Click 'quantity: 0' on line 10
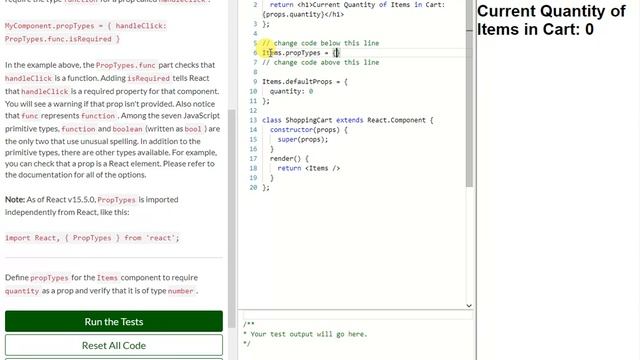Screen dimensions: 640x360 pyautogui.click(x=291, y=91)
